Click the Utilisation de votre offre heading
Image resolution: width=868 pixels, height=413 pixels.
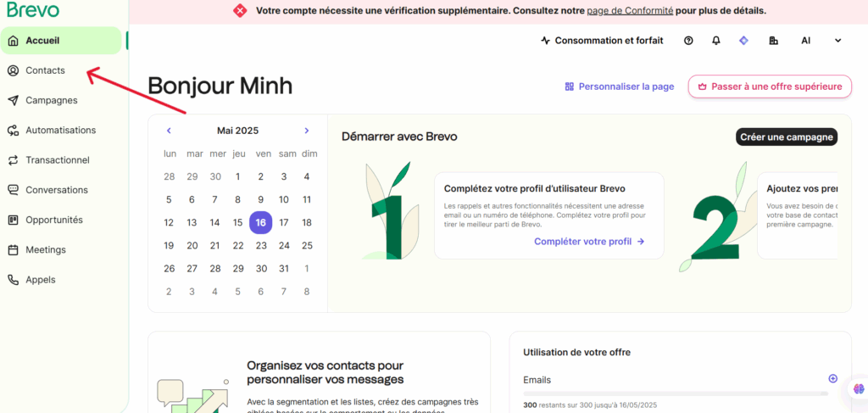tap(576, 352)
